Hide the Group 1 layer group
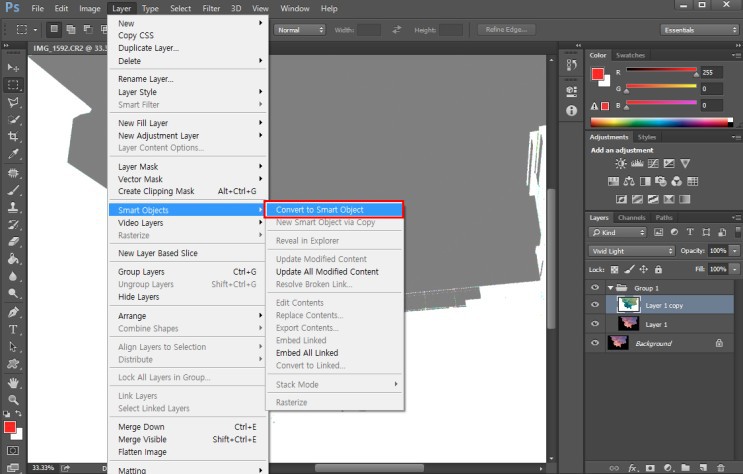743x474 pixels. (595, 287)
